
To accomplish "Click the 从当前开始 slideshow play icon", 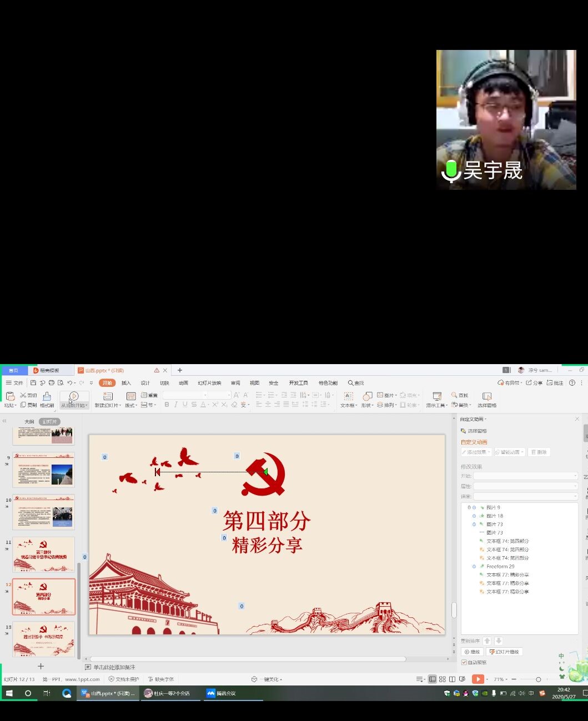I will [74, 396].
